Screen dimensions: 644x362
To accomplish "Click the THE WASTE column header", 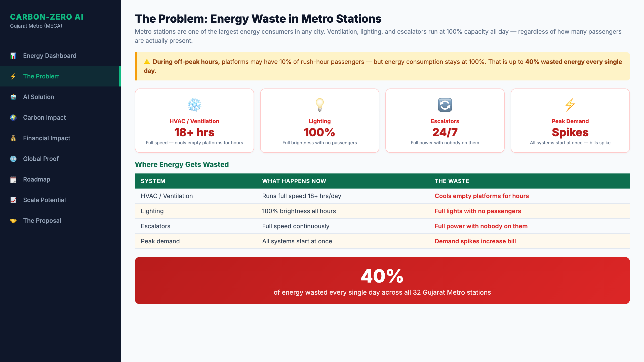I will pos(452,181).
